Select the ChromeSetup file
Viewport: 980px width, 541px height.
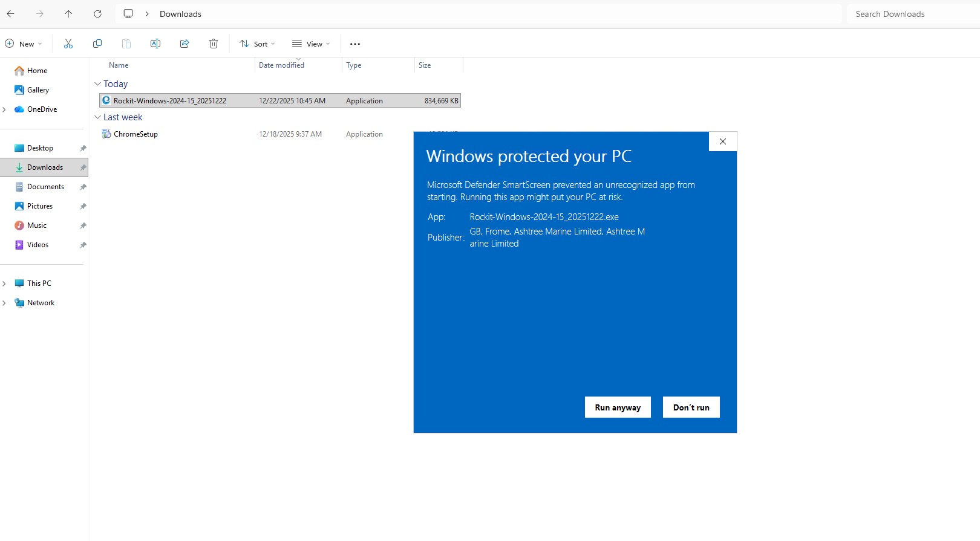[136, 134]
